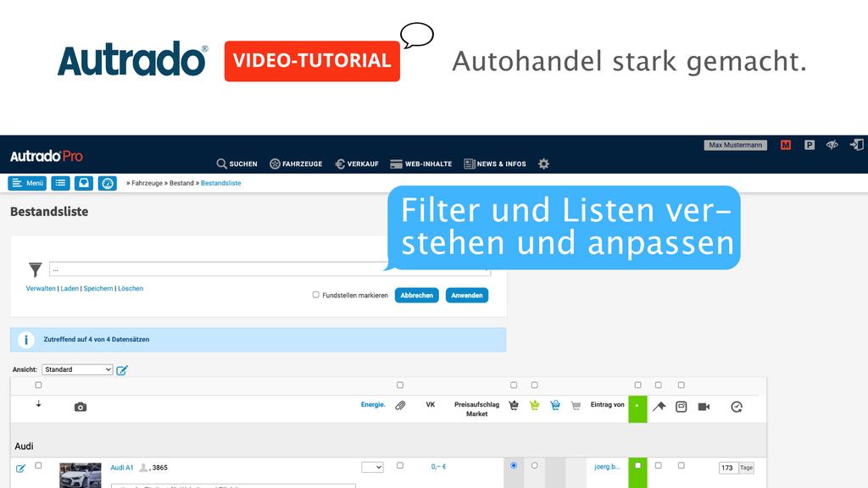Open the Verwalten filter link

tap(41, 288)
